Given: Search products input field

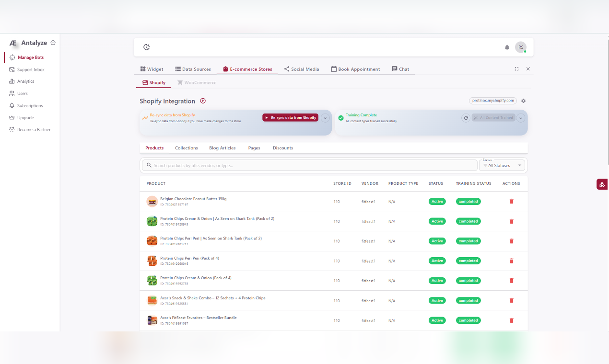Looking at the screenshot, I should pos(310,165).
